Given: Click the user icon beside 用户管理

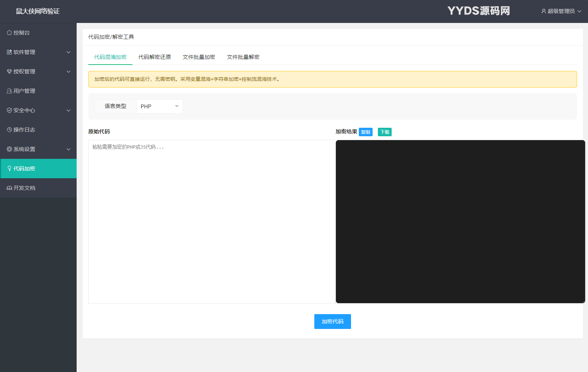Looking at the screenshot, I should 10,91.
